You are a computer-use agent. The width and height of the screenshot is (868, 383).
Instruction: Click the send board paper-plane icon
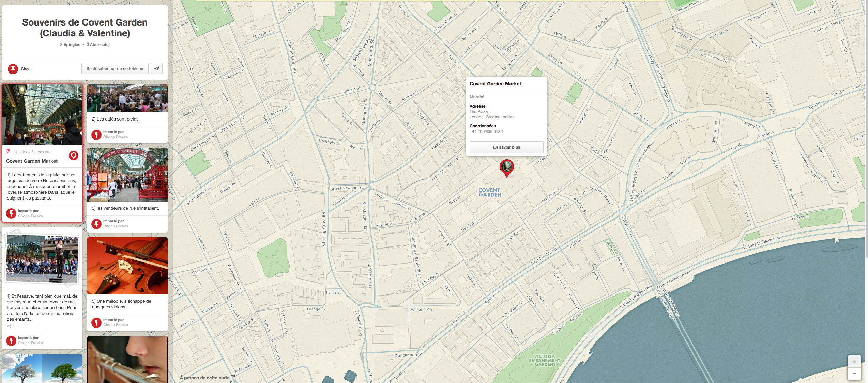coord(157,68)
